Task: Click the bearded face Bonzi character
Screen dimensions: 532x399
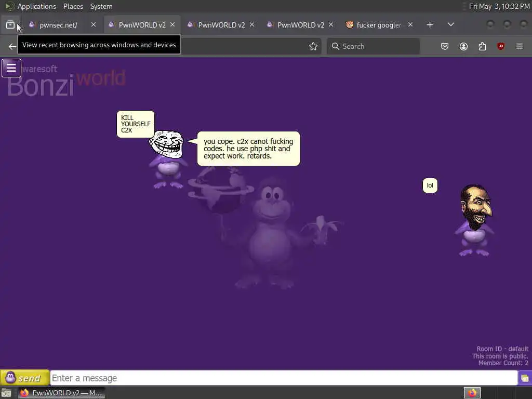Action: [x=475, y=220]
